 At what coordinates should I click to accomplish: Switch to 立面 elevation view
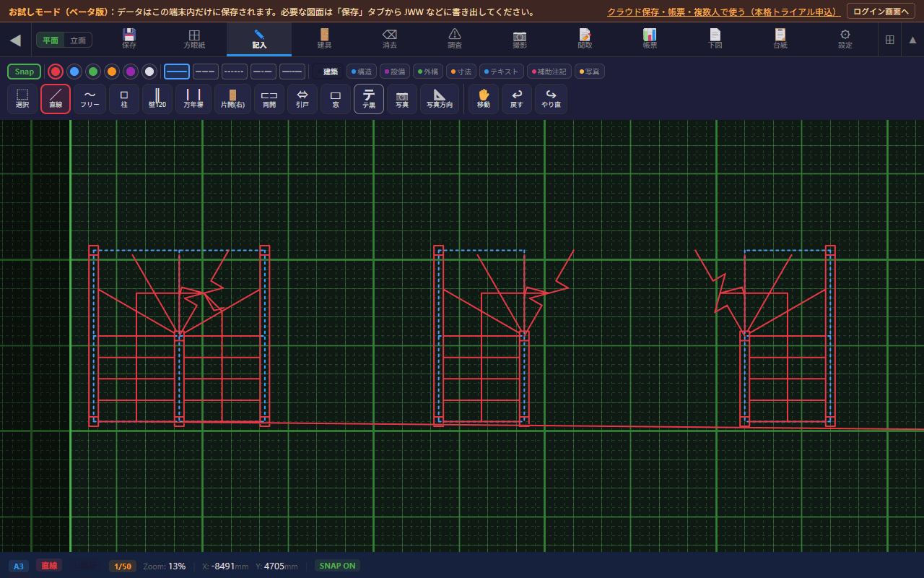[78, 40]
